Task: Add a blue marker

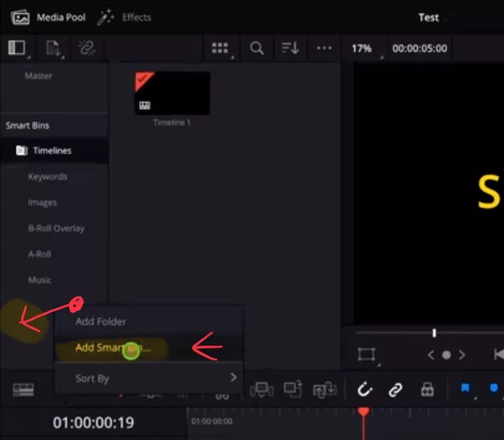Action: tap(494, 388)
